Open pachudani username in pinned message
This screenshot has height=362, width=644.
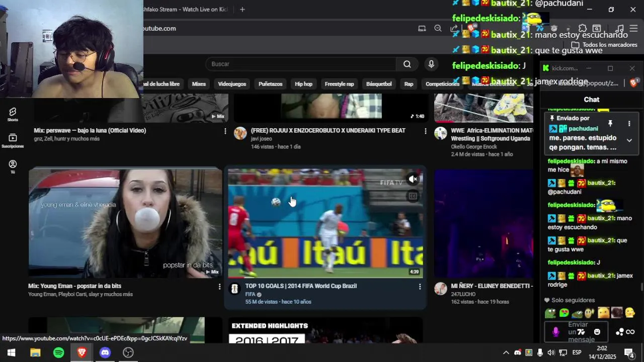[583, 129]
